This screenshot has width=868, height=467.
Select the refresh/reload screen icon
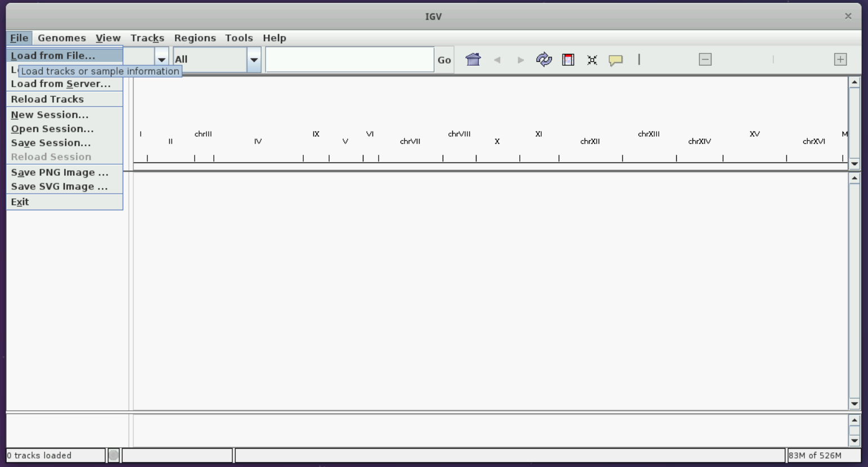tap(544, 60)
